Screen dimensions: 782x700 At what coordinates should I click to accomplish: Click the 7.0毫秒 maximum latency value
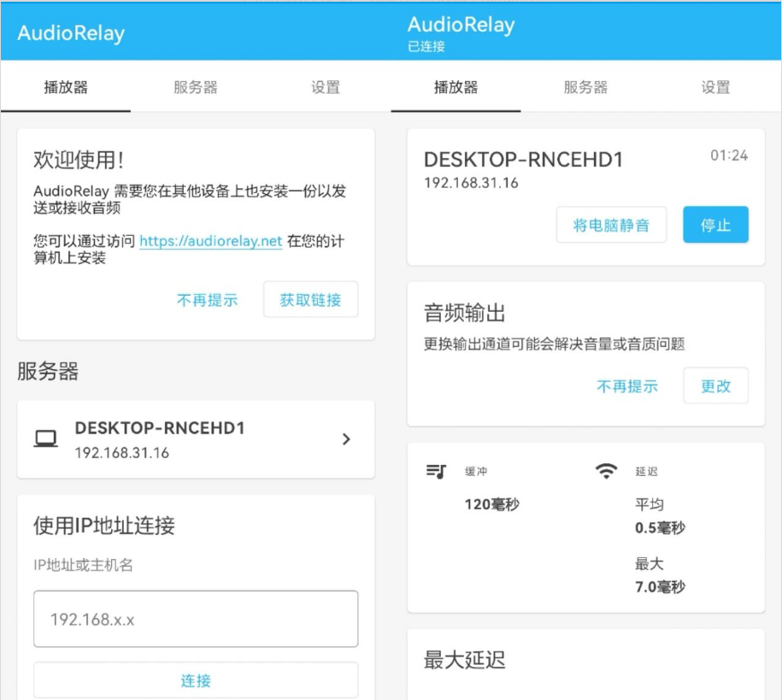click(x=661, y=586)
